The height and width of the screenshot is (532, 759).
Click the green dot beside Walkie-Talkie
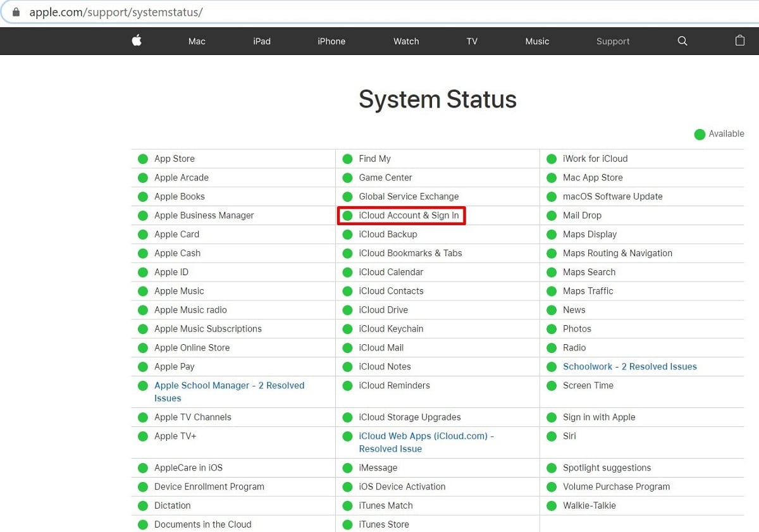(x=552, y=506)
